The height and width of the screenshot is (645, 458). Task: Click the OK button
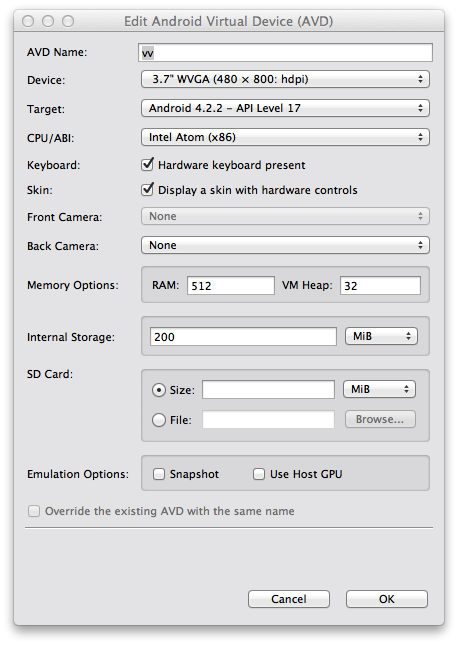click(387, 599)
